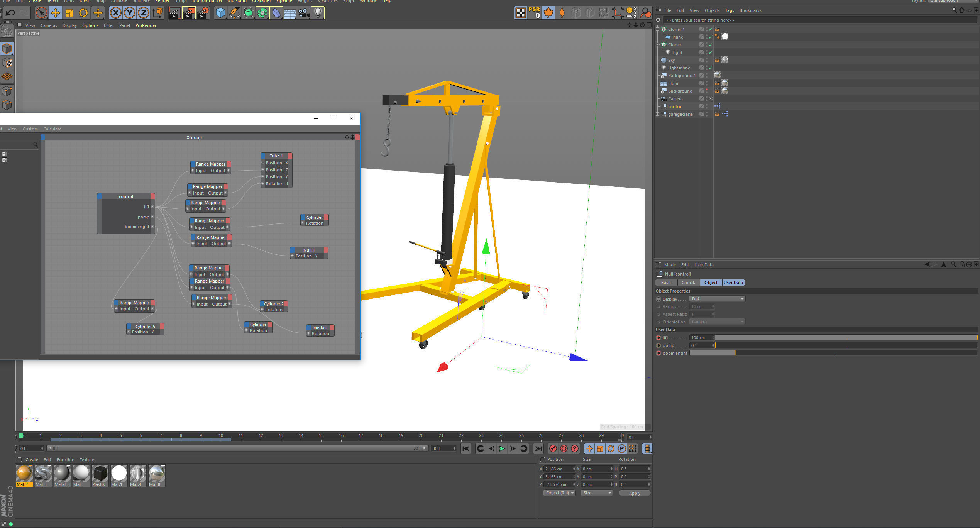The height and width of the screenshot is (528, 980).
Task: Click the lift slider bar
Action: 846,338
